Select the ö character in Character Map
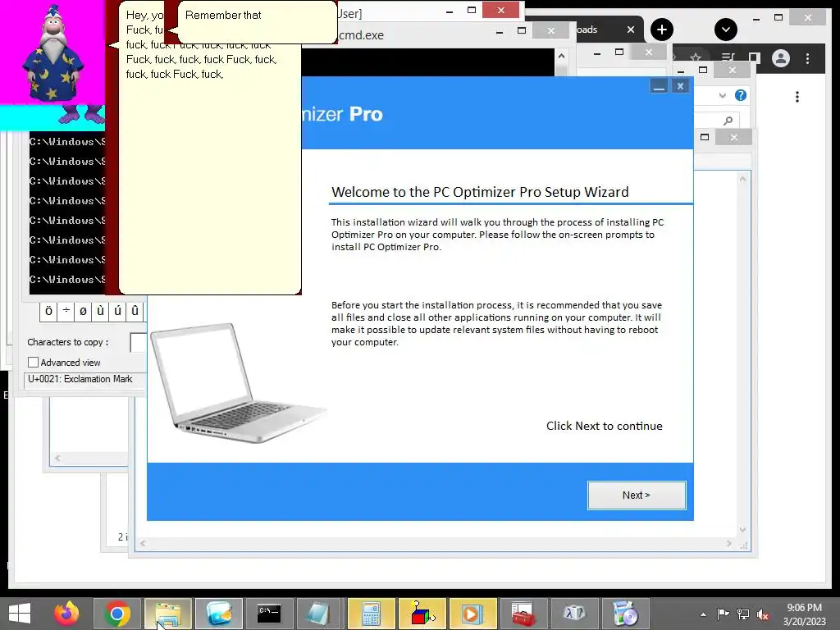Image resolution: width=840 pixels, height=630 pixels. point(48,311)
